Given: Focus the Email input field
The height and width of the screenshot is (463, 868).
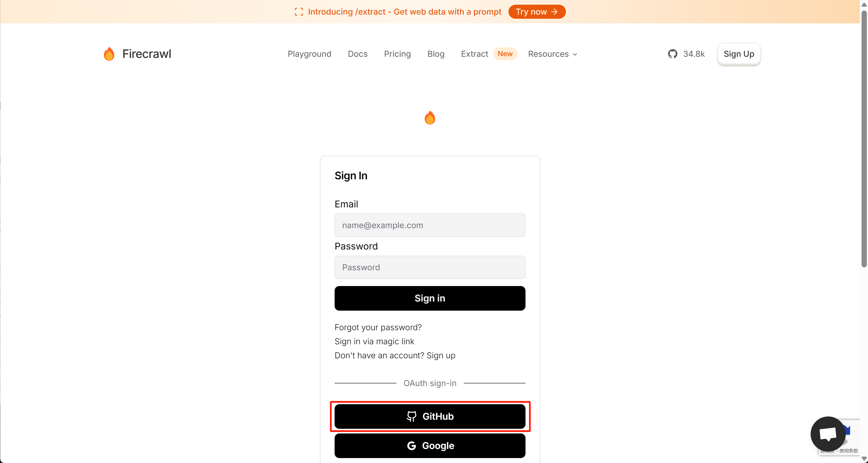Looking at the screenshot, I should point(430,225).
